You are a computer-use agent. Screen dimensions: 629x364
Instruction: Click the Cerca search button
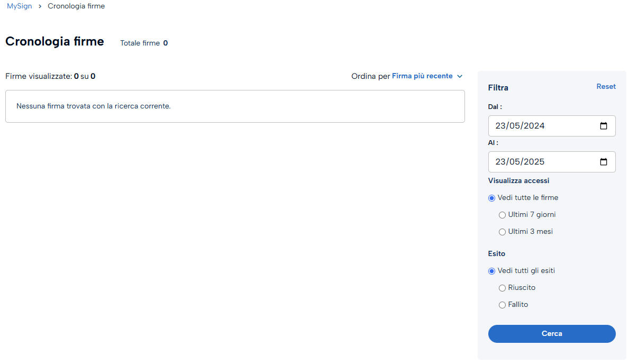(x=552, y=333)
